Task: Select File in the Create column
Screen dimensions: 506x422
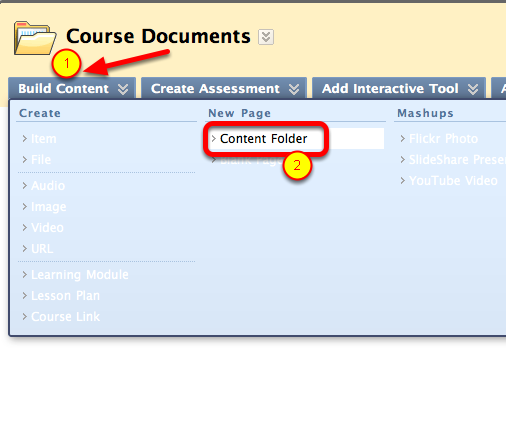Action: click(x=41, y=160)
